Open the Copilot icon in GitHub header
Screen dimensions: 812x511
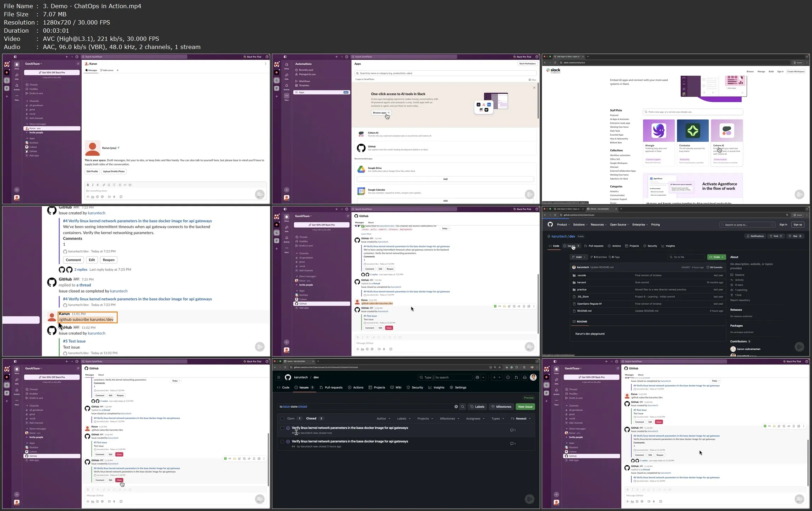point(478,377)
